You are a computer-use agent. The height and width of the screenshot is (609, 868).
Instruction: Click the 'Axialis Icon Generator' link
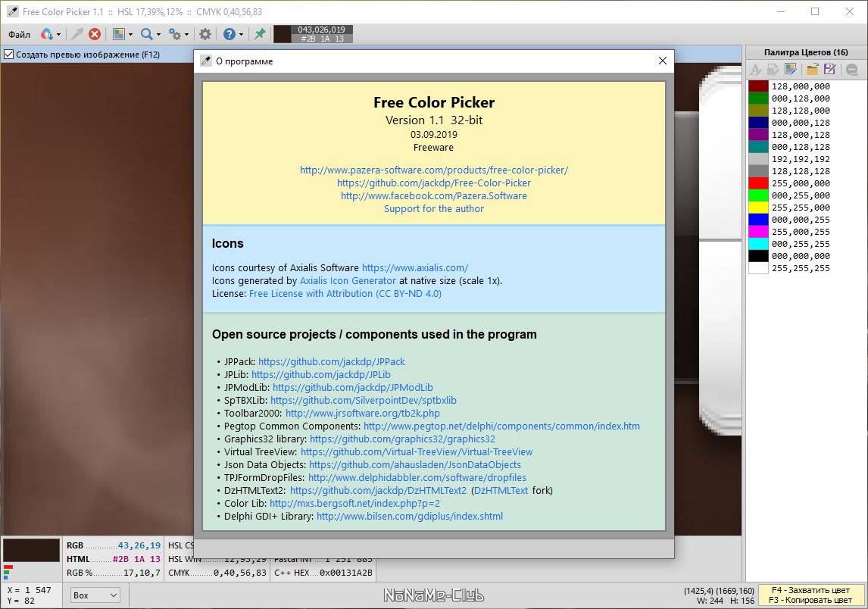[x=348, y=281]
